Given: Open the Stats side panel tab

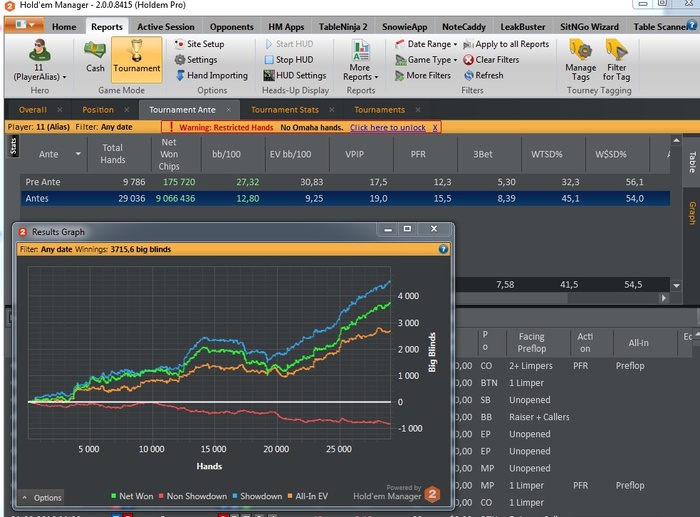Looking at the screenshot, I should pyautogui.click(x=13, y=146).
